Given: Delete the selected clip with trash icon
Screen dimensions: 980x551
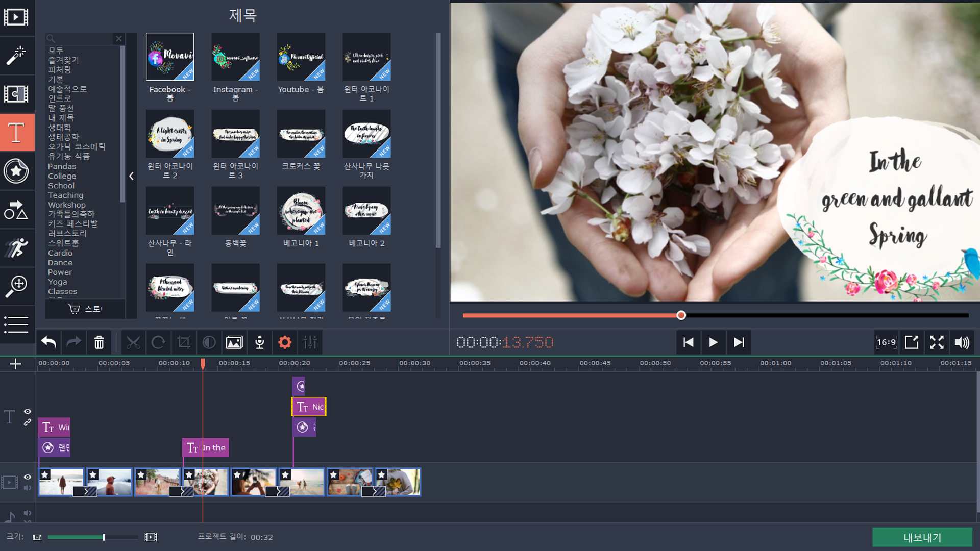Looking at the screenshot, I should point(99,342).
